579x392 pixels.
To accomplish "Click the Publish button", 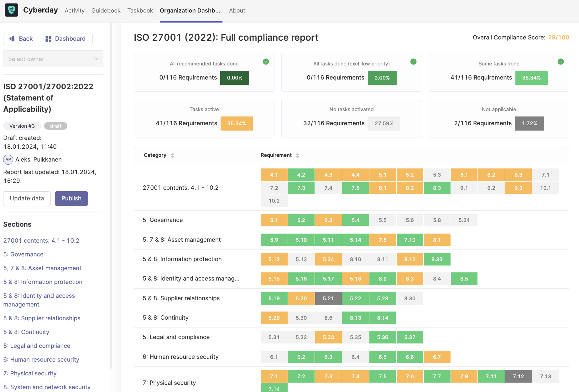I will pos(71,198).
